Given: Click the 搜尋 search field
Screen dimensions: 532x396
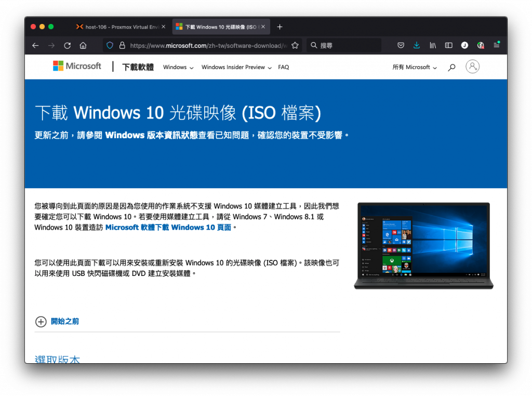Looking at the screenshot, I should 344,45.
